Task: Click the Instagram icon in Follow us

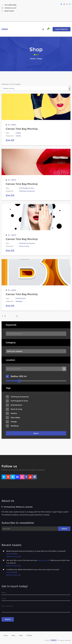Action: click(35, 477)
